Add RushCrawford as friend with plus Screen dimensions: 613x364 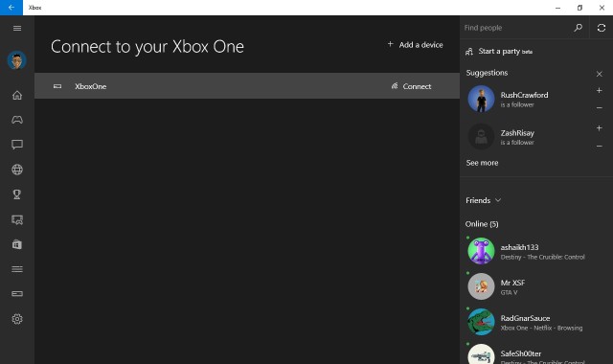(599, 90)
